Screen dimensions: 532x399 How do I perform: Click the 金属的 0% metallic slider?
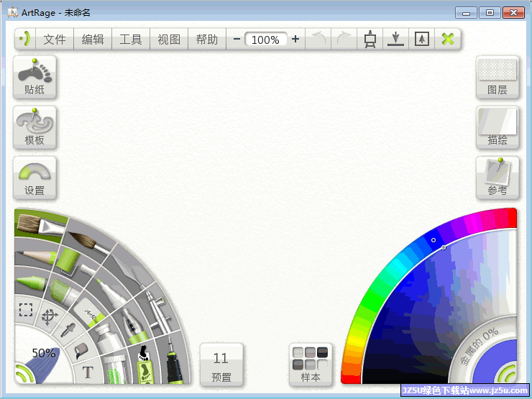coord(478,348)
